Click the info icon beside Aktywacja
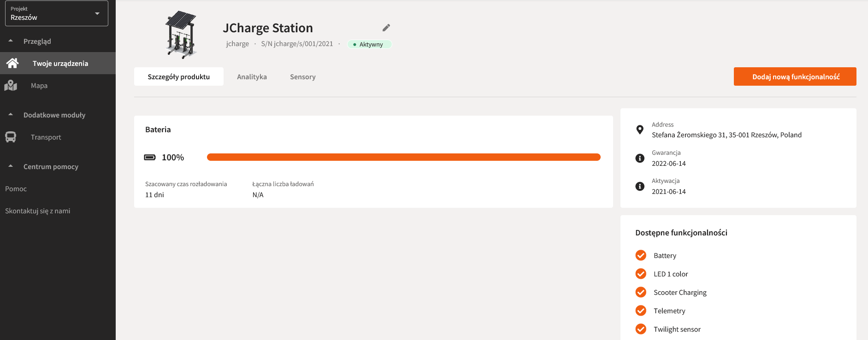 pyautogui.click(x=640, y=186)
